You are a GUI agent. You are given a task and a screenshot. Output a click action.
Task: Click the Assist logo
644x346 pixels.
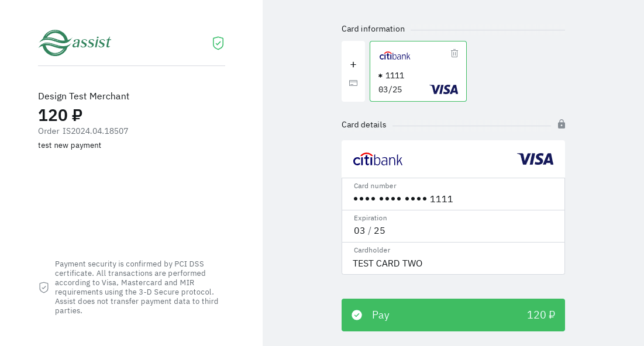point(75,43)
